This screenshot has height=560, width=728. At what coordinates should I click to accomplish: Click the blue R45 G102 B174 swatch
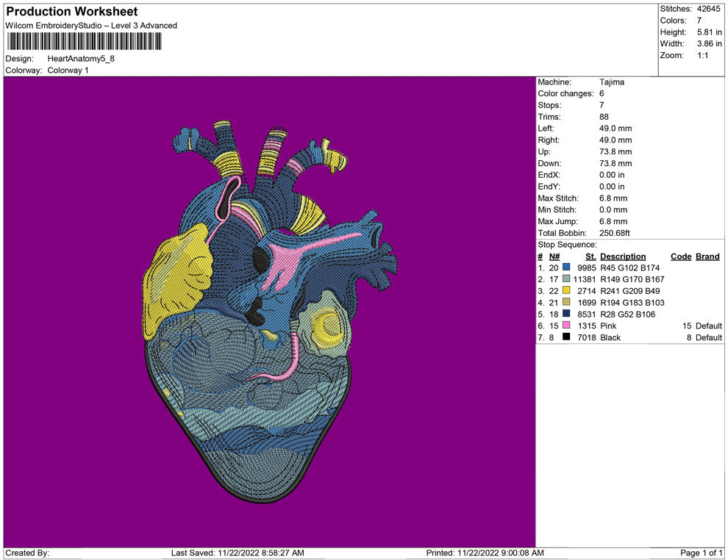[566, 268]
